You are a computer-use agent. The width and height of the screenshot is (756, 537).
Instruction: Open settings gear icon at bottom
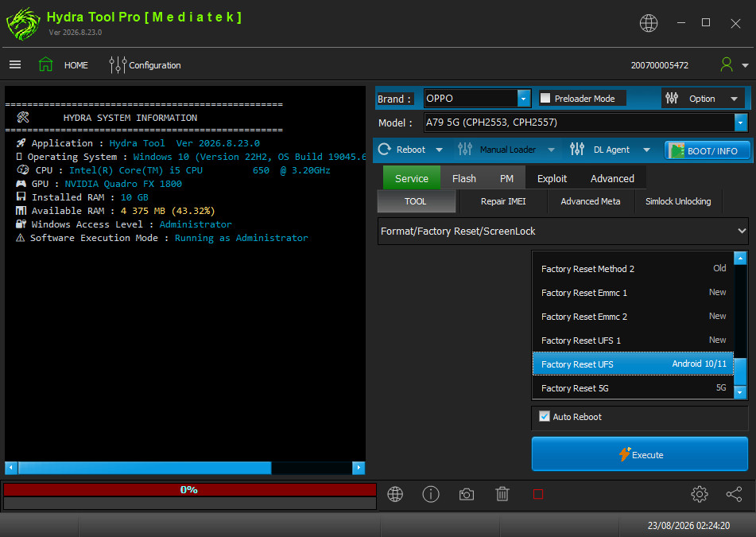pyautogui.click(x=699, y=494)
